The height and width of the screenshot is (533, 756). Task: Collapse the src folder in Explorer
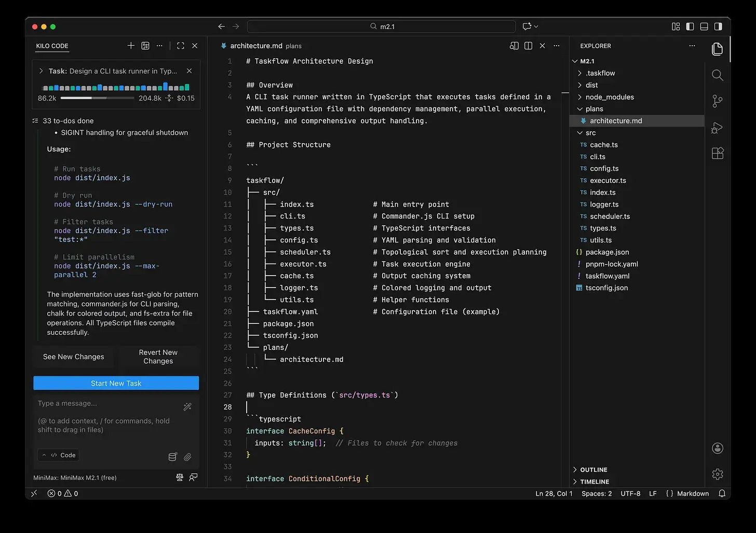(x=590, y=133)
